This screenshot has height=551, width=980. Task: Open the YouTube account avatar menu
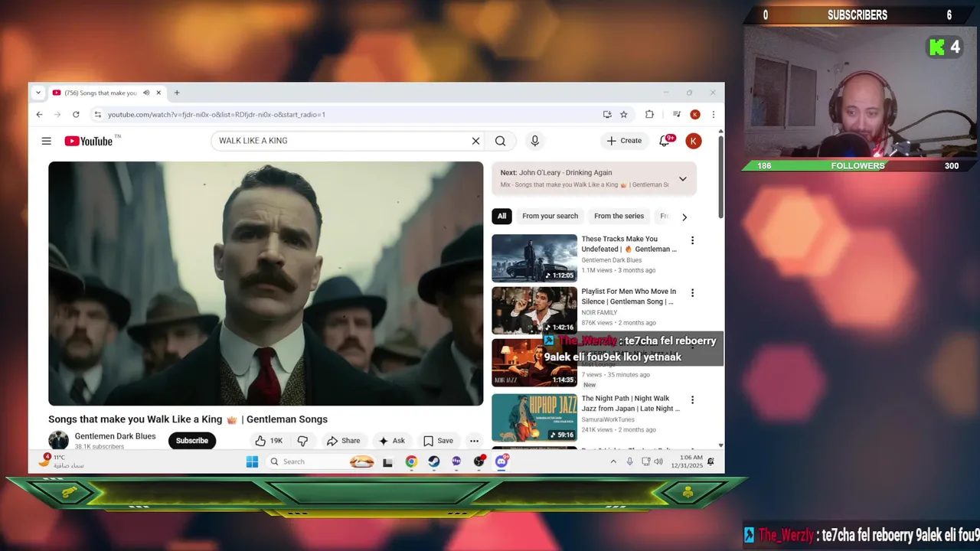tap(694, 141)
